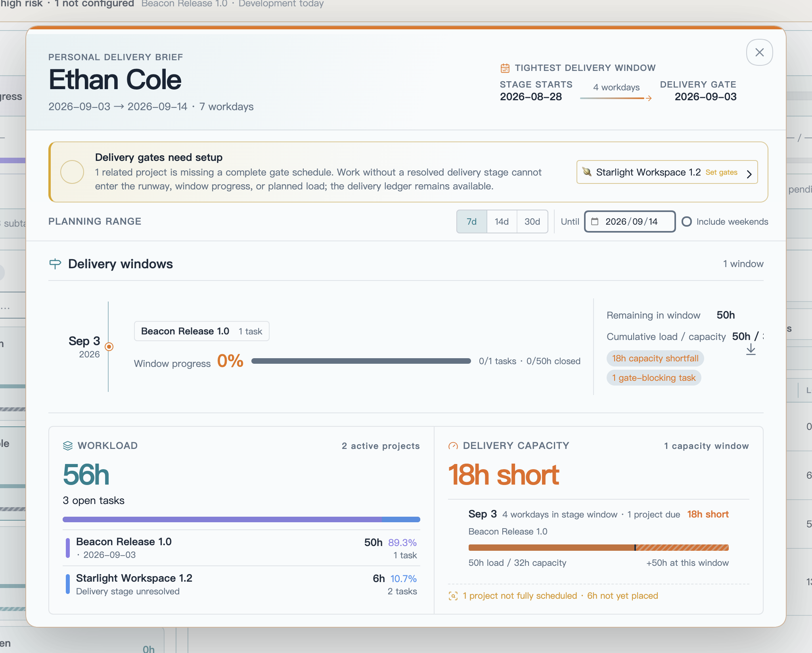The image size is (812, 653).
Task: Click the circle icon in the gates setup banner
Action: tap(72, 172)
